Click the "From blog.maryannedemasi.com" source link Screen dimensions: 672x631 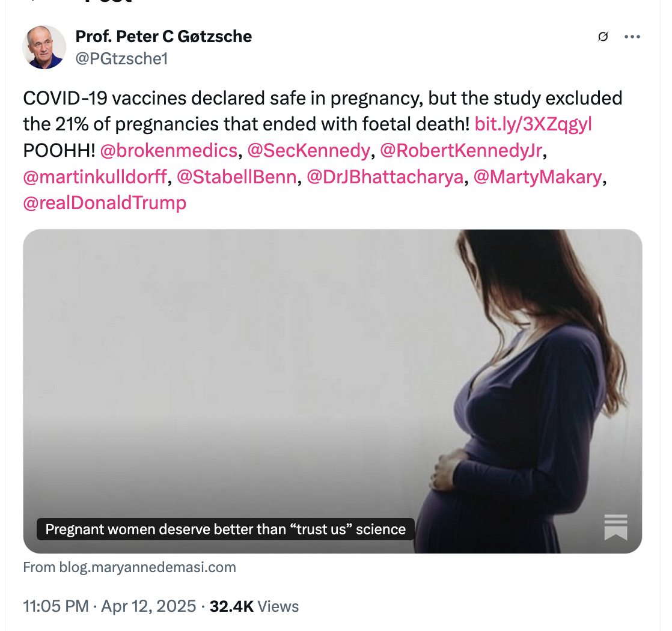(129, 567)
